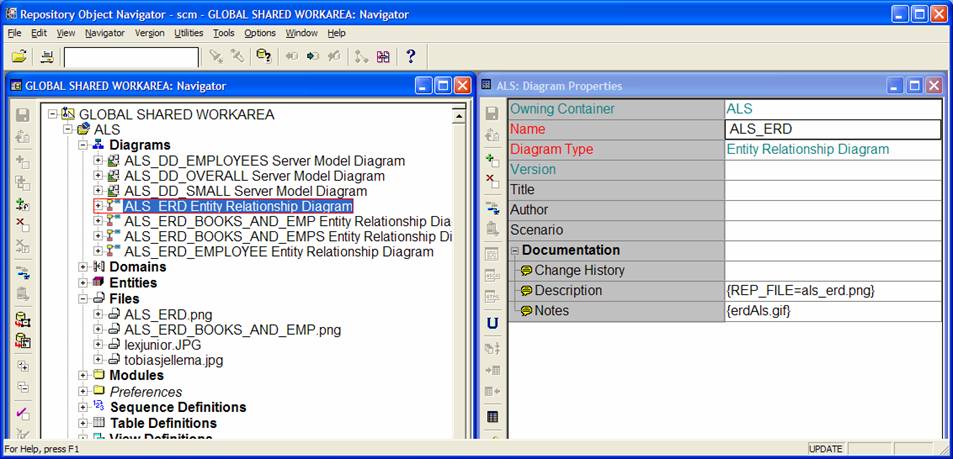The height and width of the screenshot is (459, 953).
Task: Open the Navigator menu
Action: 105,33
